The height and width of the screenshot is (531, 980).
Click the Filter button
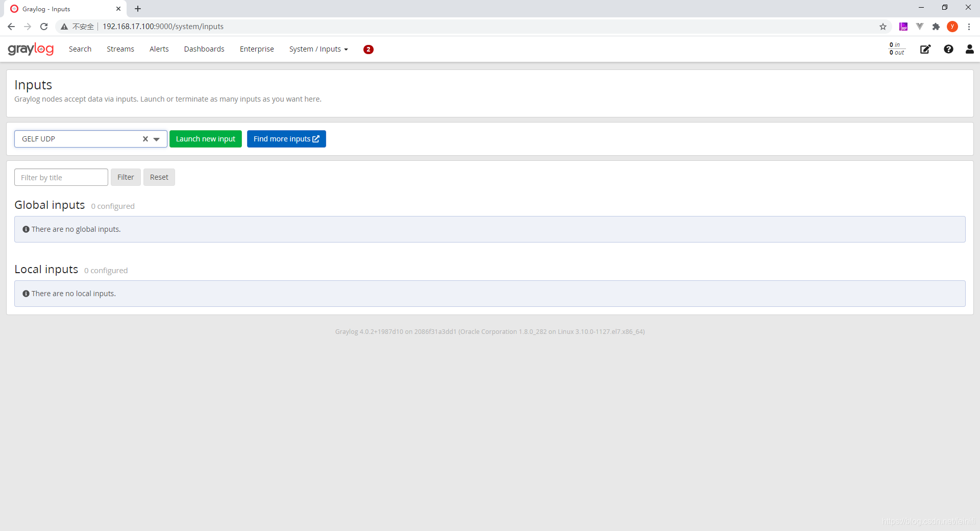point(126,177)
